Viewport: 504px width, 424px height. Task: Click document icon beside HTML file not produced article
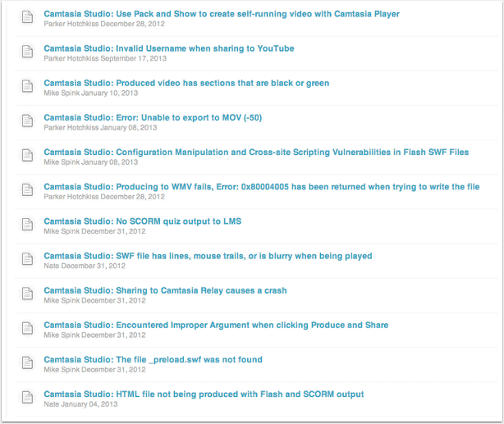[27, 397]
